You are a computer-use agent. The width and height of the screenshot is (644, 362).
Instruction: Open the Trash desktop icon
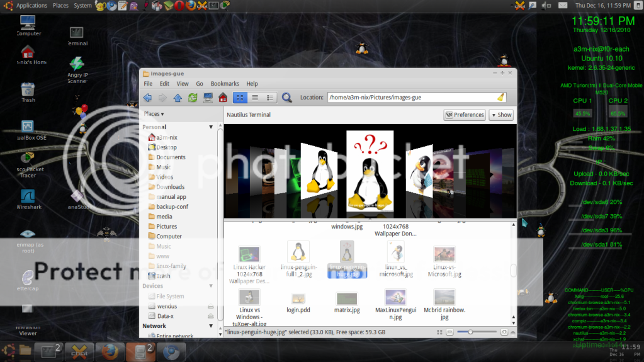click(28, 93)
